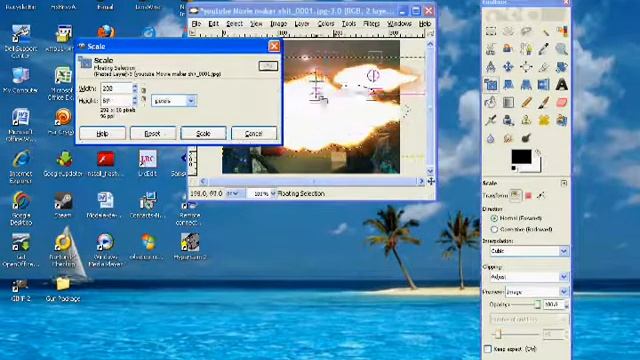This screenshot has width=640, height=360.
Task: Click the Cancel button in Scale dialog
Action: tap(253, 133)
